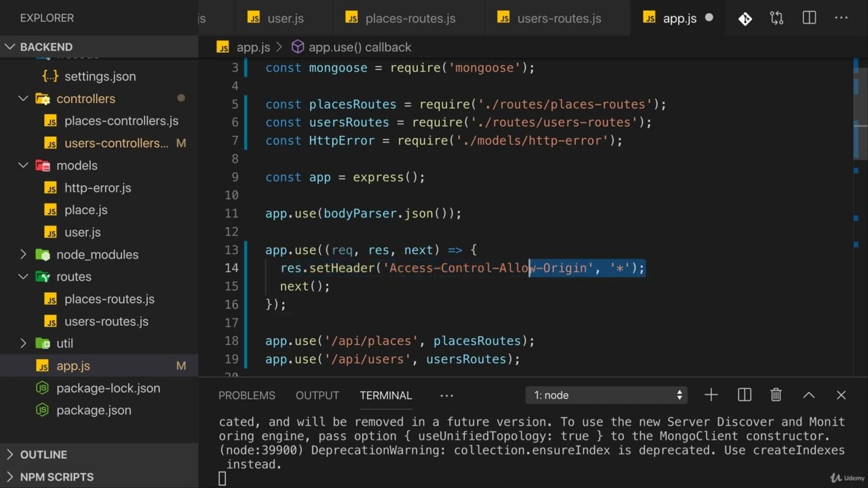This screenshot has height=488, width=868.
Task: Kill terminal with trash icon
Action: pyautogui.click(x=776, y=395)
